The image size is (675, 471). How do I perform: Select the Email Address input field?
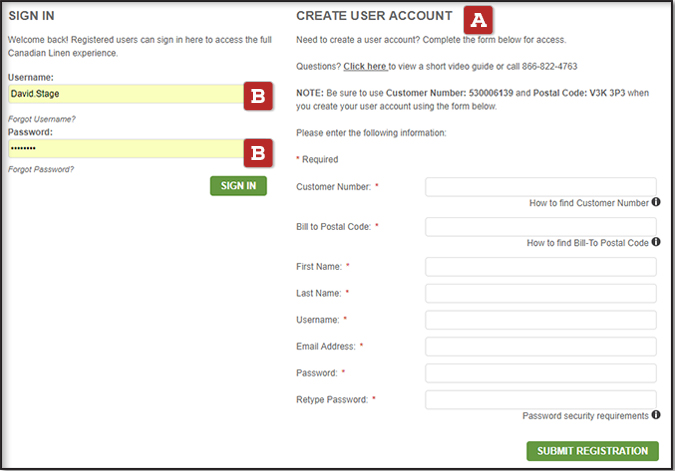tap(540, 346)
